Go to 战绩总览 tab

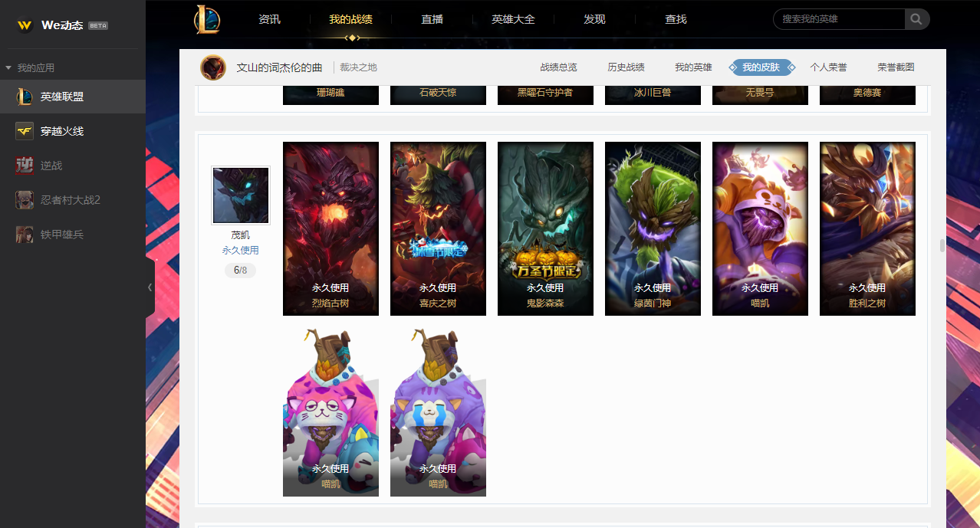[558, 67]
